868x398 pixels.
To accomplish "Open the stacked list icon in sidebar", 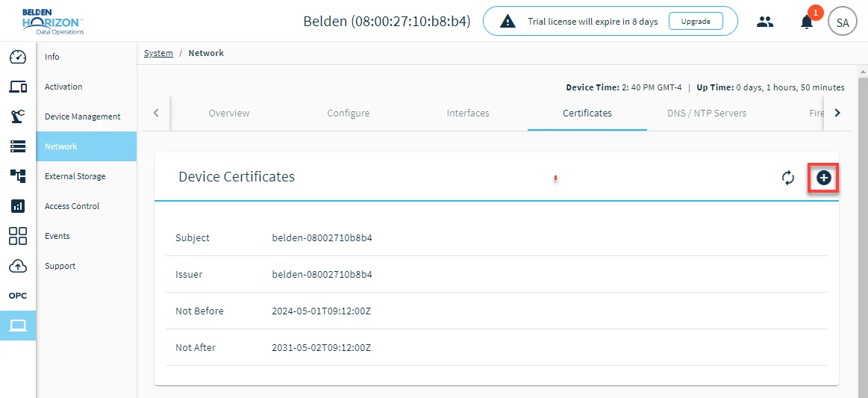I will (x=18, y=146).
